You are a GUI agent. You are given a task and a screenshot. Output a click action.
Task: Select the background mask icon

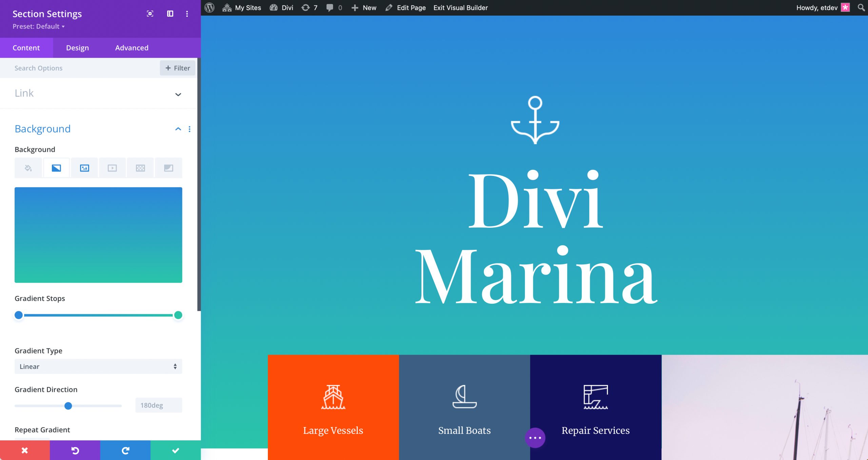coord(169,167)
